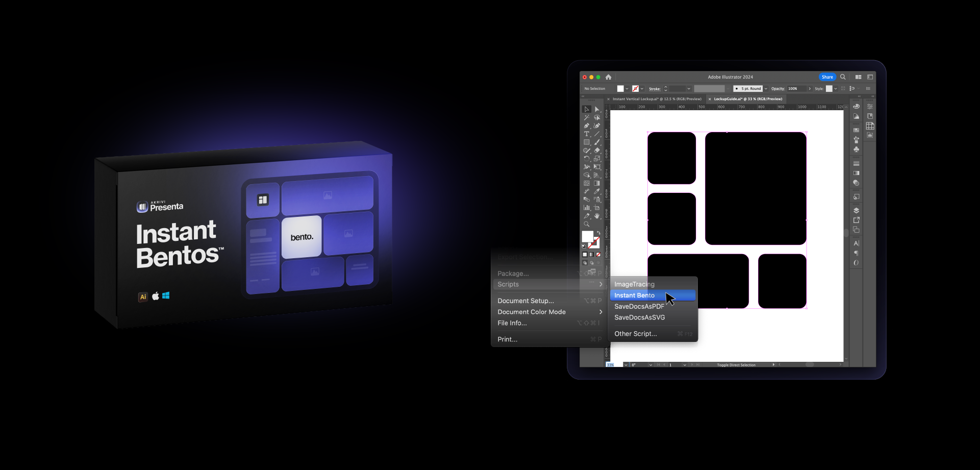The width and height of the screenshot is (980, 470).
Task: Select the Pen tool
Action: [587, 126]
